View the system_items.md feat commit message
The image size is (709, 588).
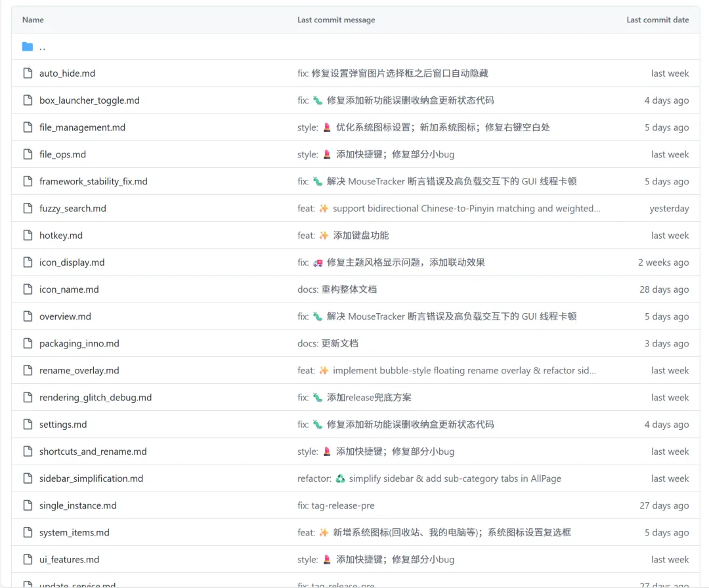(434, 532)
